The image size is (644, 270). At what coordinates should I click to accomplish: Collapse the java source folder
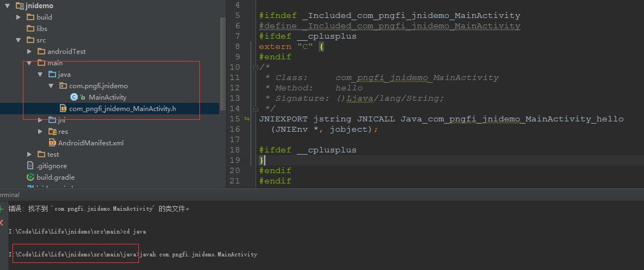pos(40,75)
